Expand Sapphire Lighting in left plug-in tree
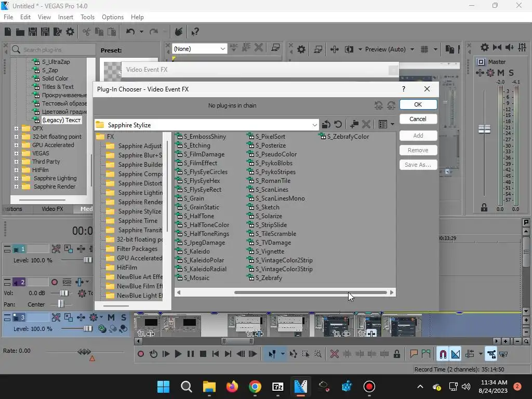 pos(16,178)
